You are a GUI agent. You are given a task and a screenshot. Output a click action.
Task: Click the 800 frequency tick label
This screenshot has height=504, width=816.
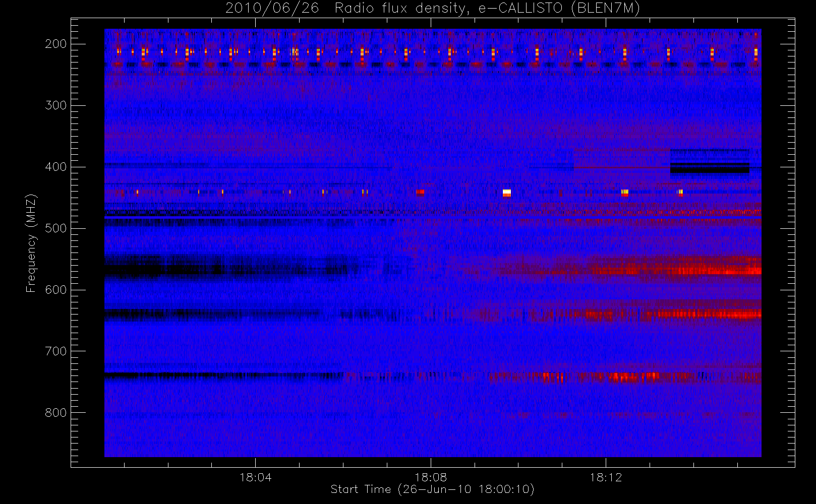55,413
